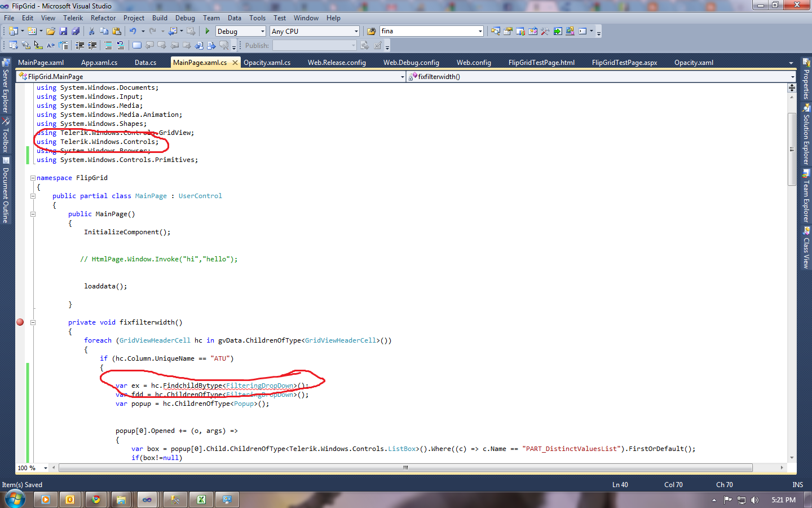Open File with the folder icon
This screenshot has width=812, height=508.
(x=51, y=31)
